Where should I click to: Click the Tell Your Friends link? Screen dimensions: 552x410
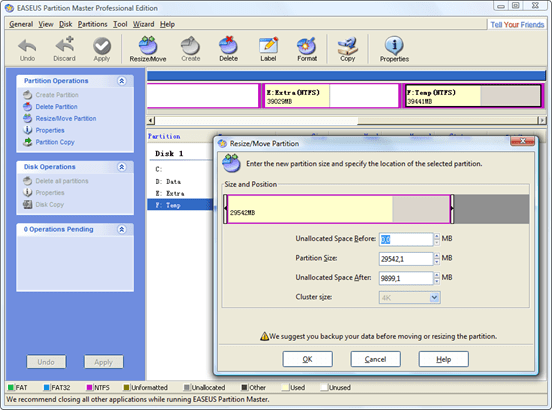coord(517,25)
